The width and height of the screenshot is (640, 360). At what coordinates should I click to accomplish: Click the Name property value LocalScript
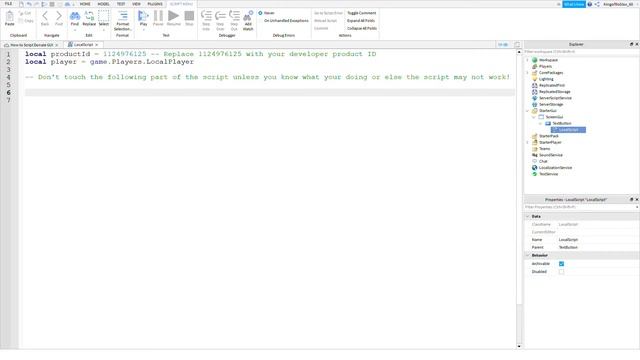[x=568, y=240]
